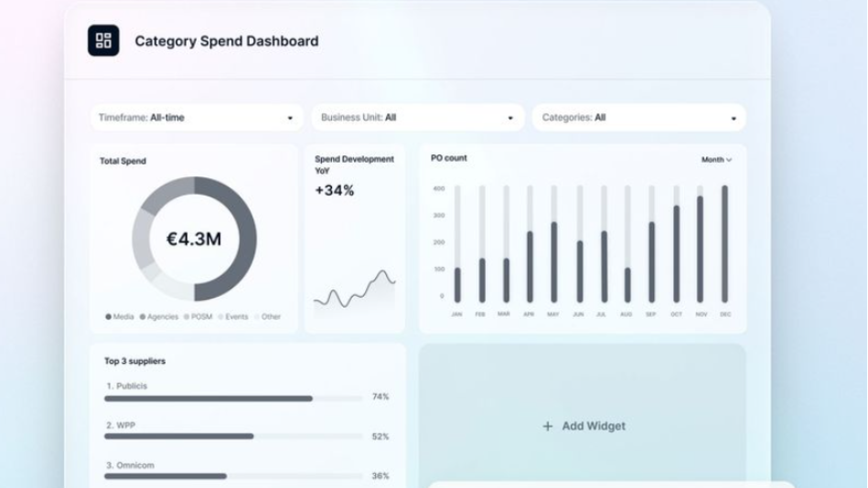Click the Add Widget button
Viewport: 868px width, 488px height.
[583, 426]
